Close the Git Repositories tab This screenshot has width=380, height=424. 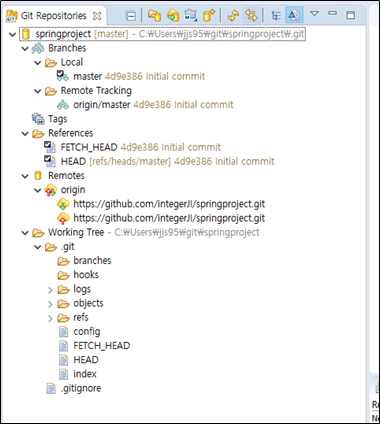pyautogui.click(x=97, y=16)
